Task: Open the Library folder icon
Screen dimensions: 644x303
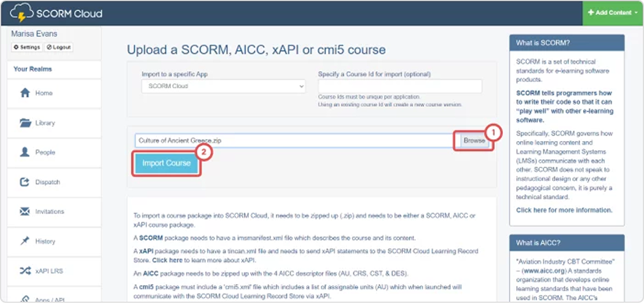Action: coord(25,123)
